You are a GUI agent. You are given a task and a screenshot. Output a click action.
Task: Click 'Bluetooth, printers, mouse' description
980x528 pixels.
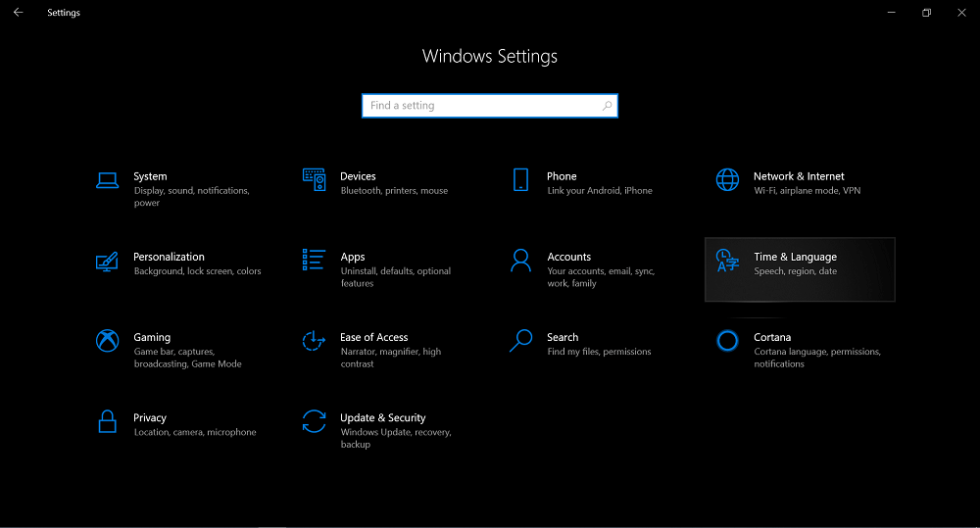pos(394,191)
